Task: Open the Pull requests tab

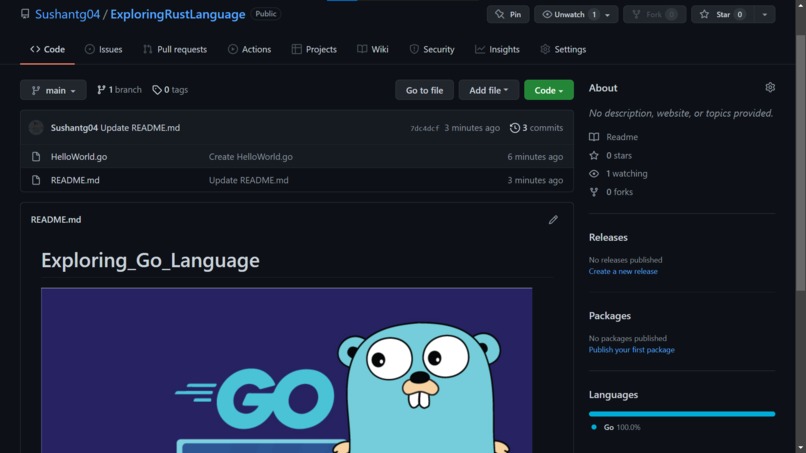Action: click(175, 49)
